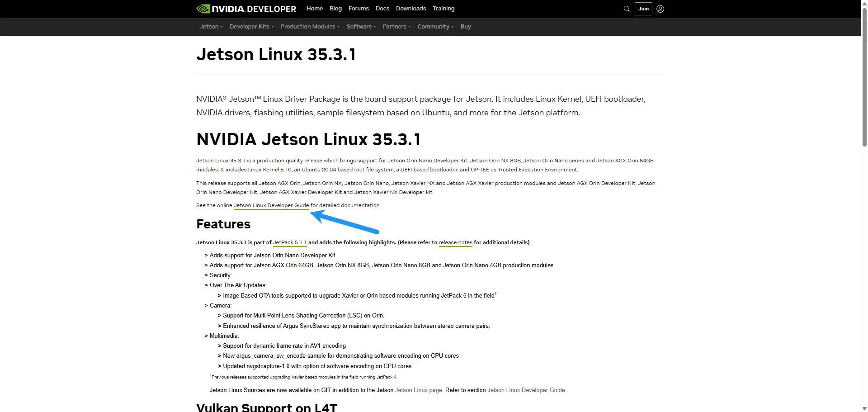Expand the Developer Kits dropdown

252,27
